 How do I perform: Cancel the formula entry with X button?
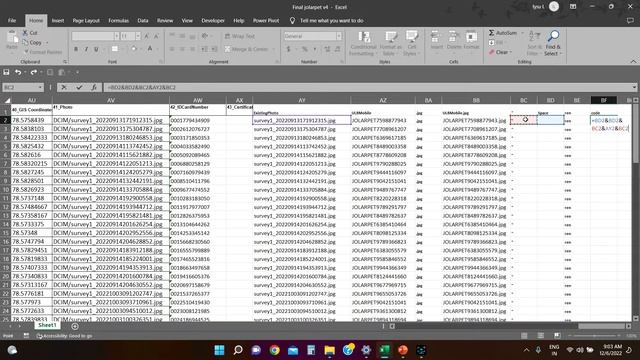pyautogui.click(x=64, y=87)
